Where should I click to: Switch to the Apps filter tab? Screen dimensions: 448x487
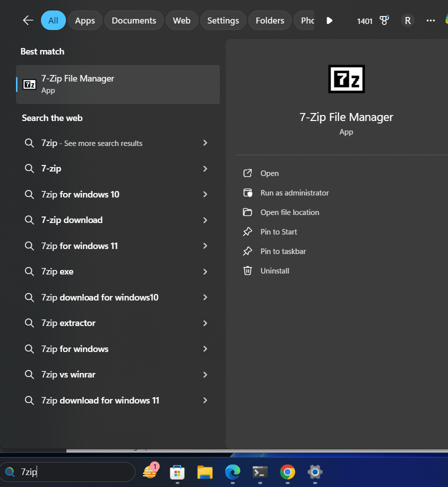(85, 20)
